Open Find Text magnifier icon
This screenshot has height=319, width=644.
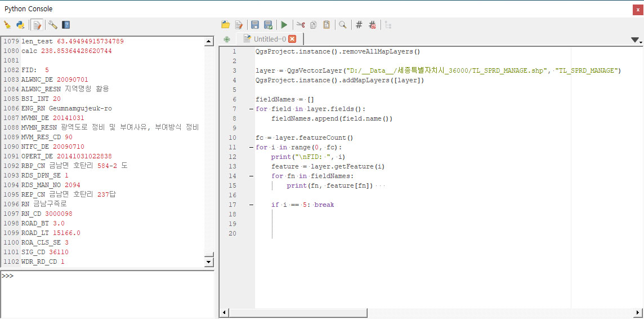coord(342,25)
